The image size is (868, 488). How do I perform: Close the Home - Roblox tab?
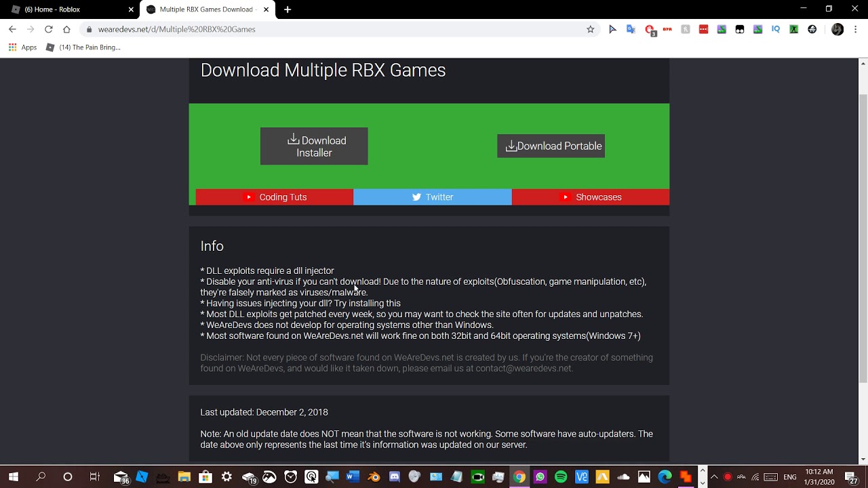(131, 9)
